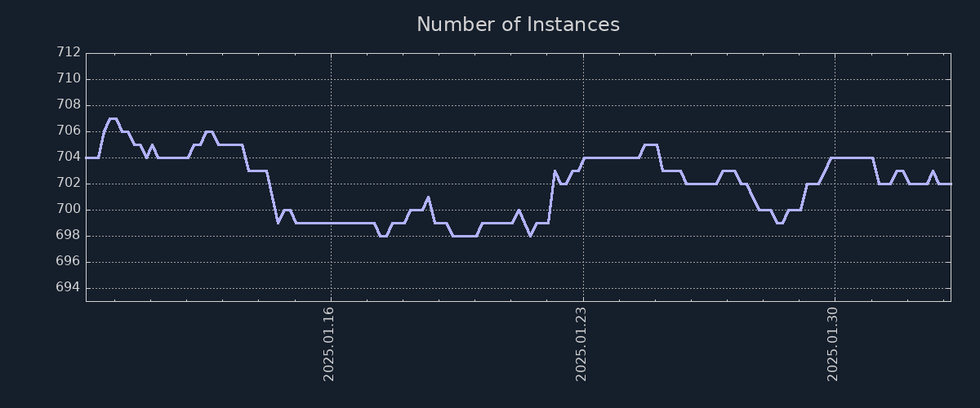Click the 701 spike between 01.16 and 01.23

[x=428, y=197]
